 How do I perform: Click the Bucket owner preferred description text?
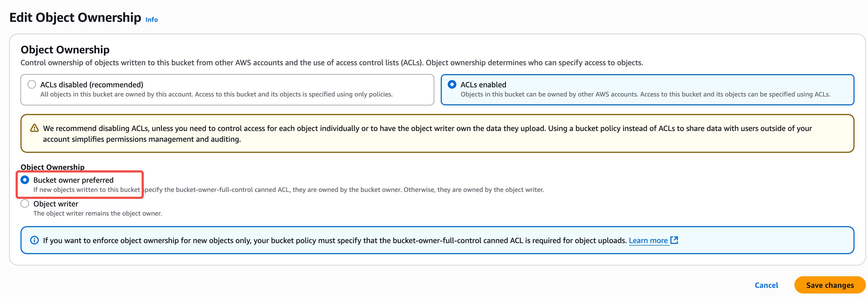(288, 189)
